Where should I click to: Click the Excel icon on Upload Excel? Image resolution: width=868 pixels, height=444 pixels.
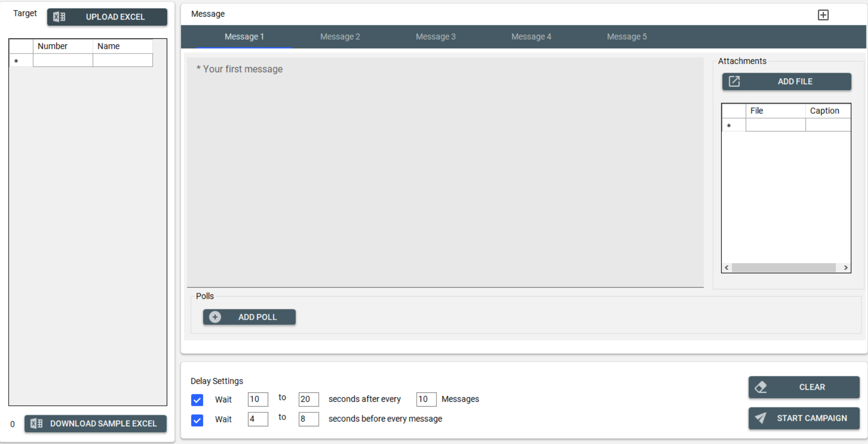click(59, 17)
